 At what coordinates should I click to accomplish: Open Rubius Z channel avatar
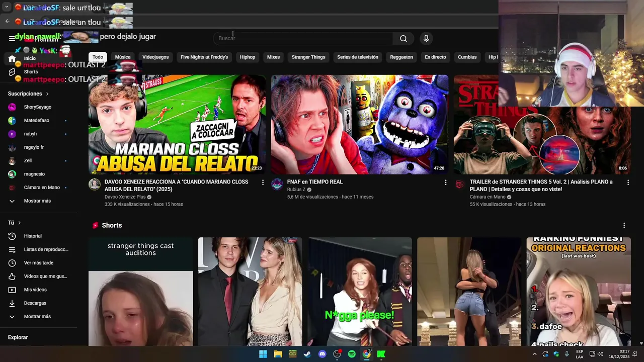(x=277, y=184)
